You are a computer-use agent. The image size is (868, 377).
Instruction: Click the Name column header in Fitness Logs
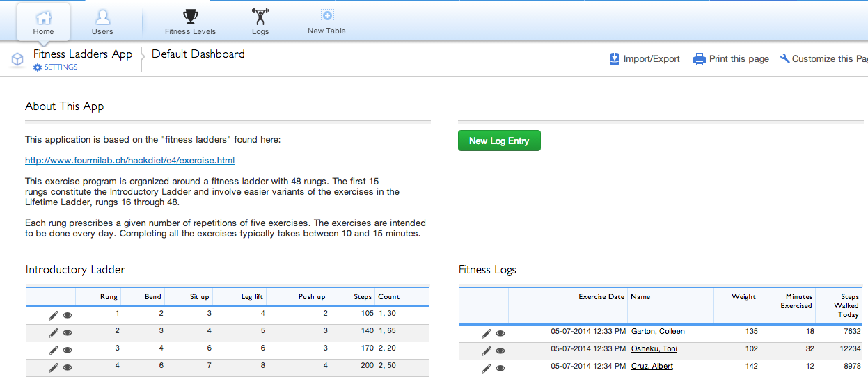point(640,296)
